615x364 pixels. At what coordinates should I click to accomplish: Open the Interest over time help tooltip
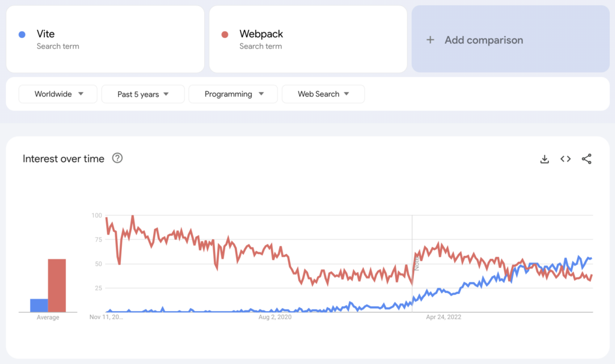coord(118,158)
